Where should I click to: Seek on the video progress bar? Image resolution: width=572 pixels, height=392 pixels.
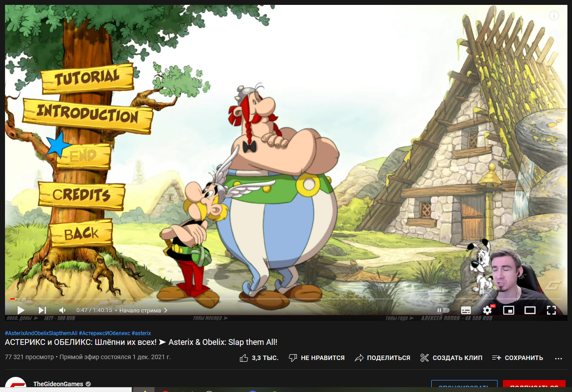pos(286,299)
